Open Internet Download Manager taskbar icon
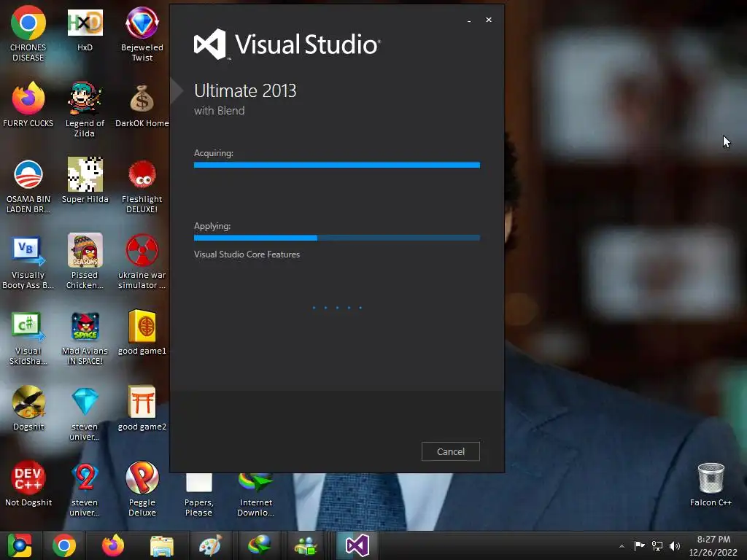Image resolution: width=747 pixels, height=560 pixels. [x=259, y=545]
